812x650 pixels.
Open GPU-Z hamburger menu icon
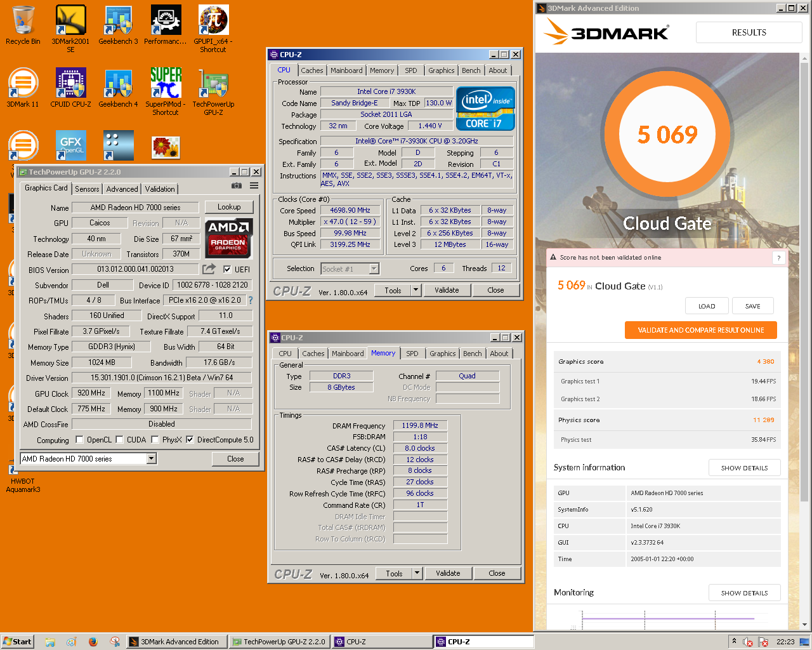[254, 186]
